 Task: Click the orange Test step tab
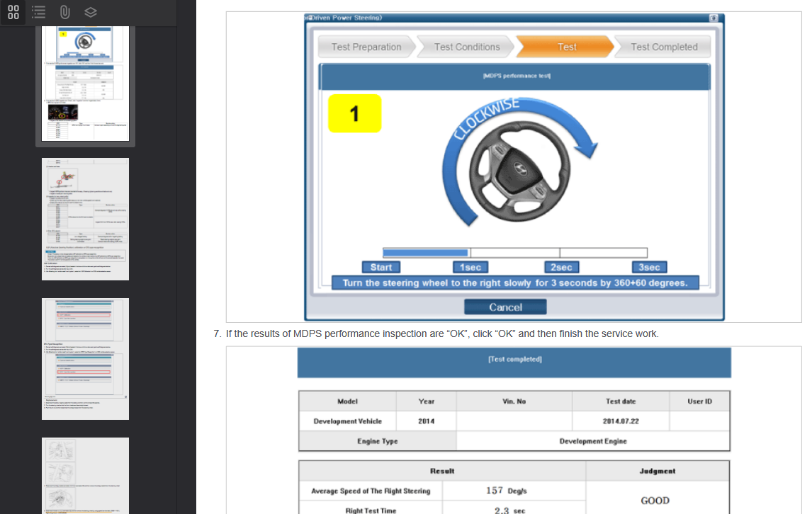click(x=566, y=47)
